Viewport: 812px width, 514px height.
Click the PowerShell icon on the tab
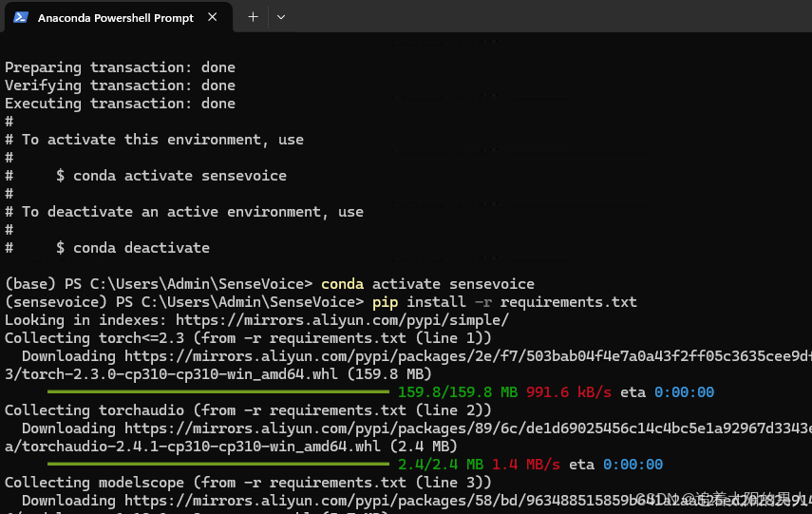(21, 17)
